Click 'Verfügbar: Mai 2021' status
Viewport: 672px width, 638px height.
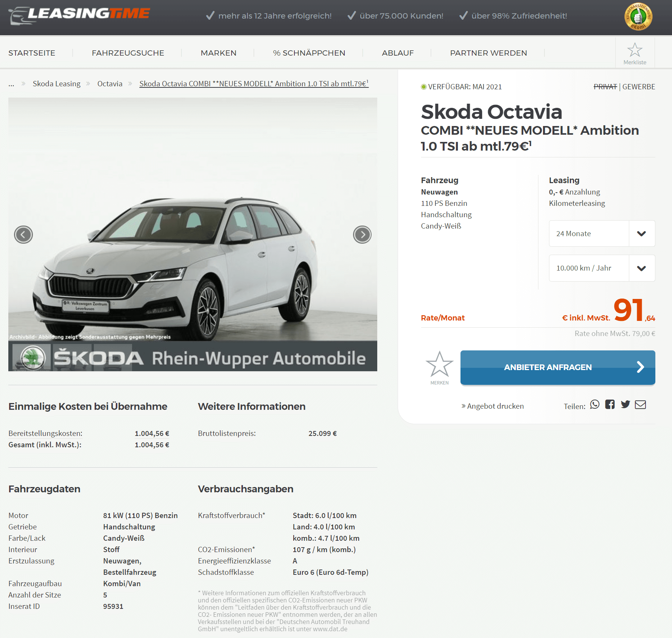pos(461,87)
